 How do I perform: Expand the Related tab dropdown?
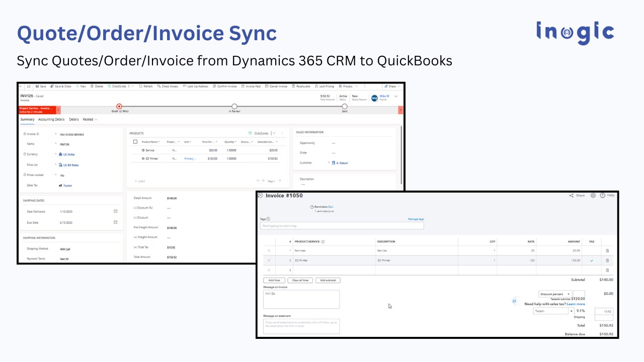90,120
